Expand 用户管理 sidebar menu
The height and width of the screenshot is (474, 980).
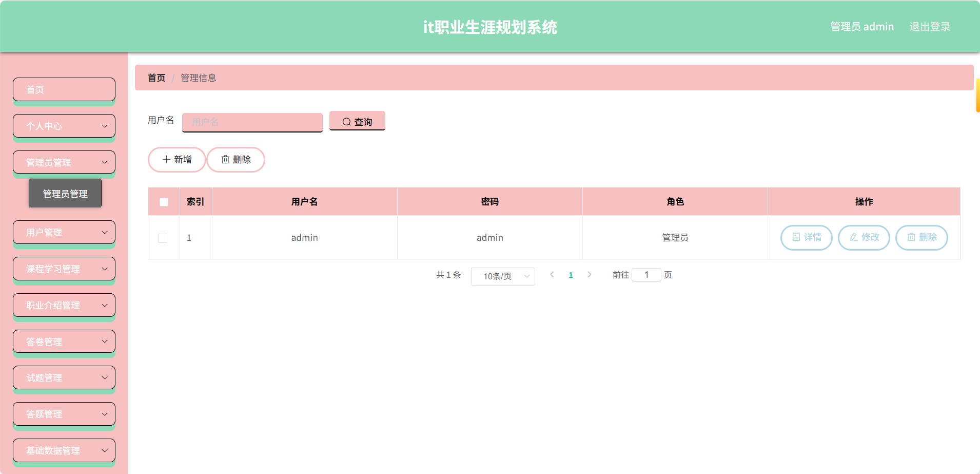(x=64, y=233)
